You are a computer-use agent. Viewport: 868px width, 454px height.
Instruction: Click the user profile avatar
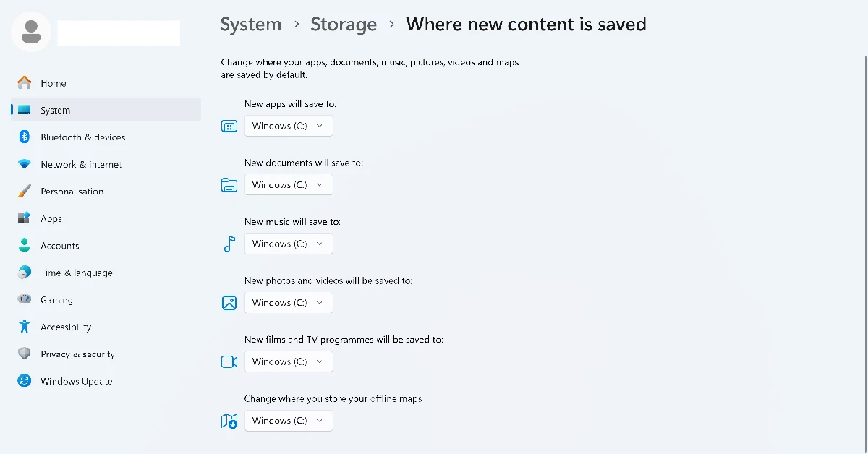(31, 31)
